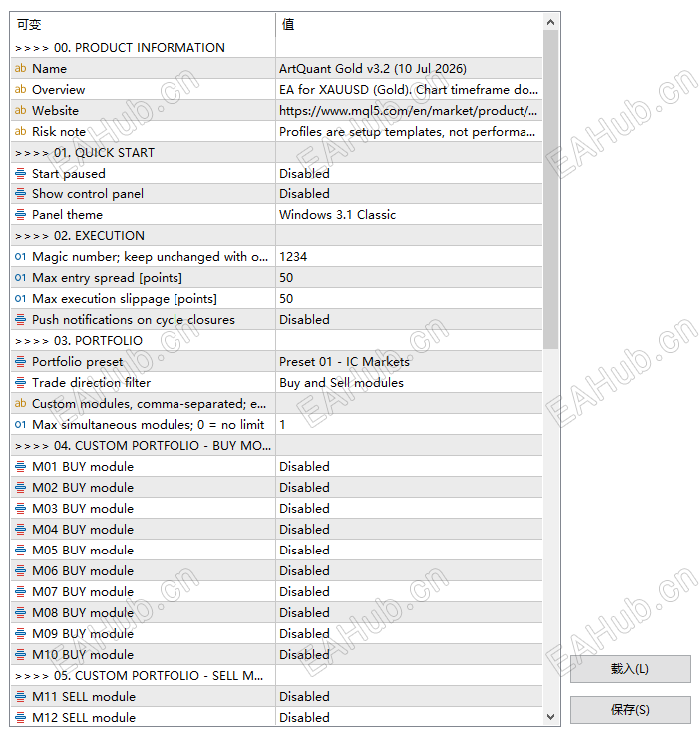Open the Show control panel value Disabled
700x737 pixels.
(409, 193)
